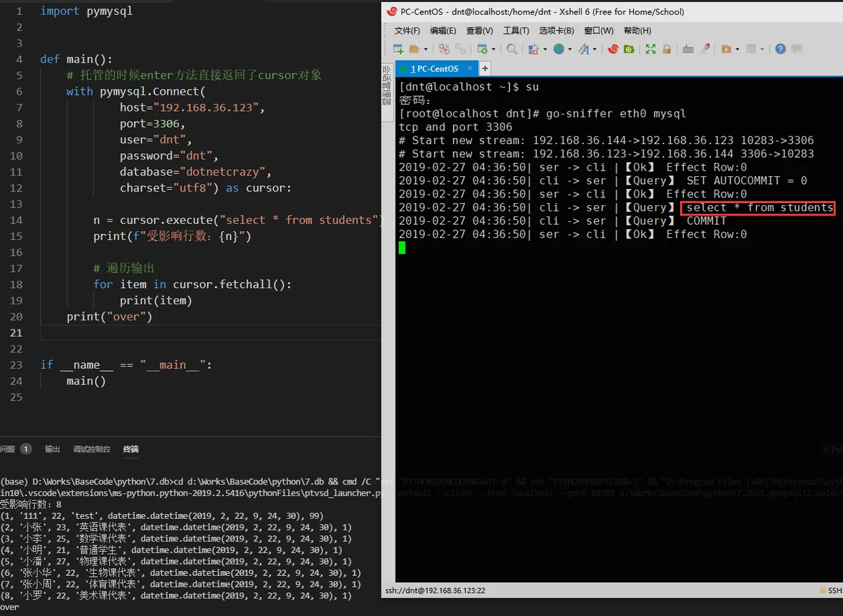Screen dimensions: 843x616
Task: Expand the Properties icon dropdown arrow
Action: click(494, 49)
